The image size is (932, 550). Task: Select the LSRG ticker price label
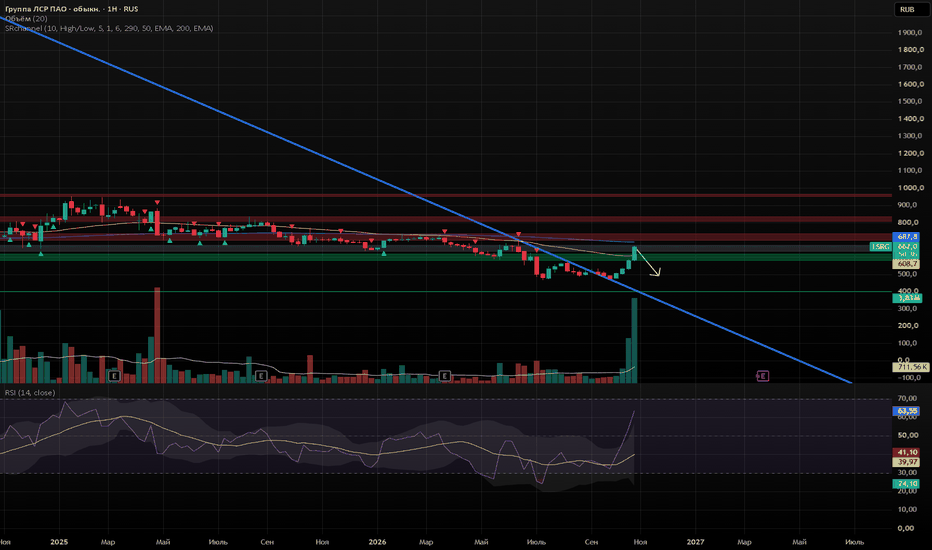880,246
